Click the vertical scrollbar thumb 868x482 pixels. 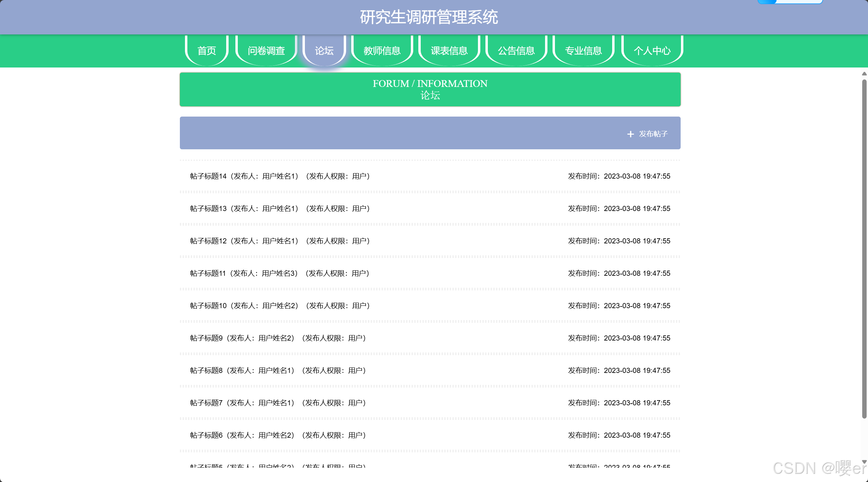864,249
